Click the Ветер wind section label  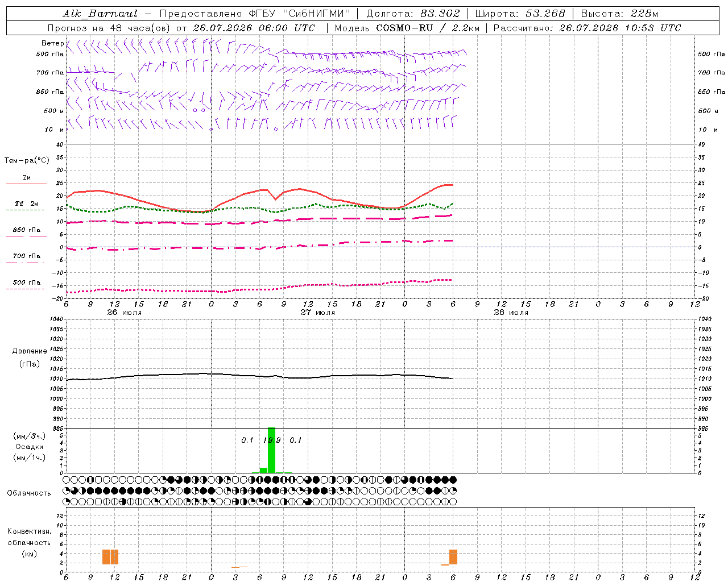coord(52,43)
